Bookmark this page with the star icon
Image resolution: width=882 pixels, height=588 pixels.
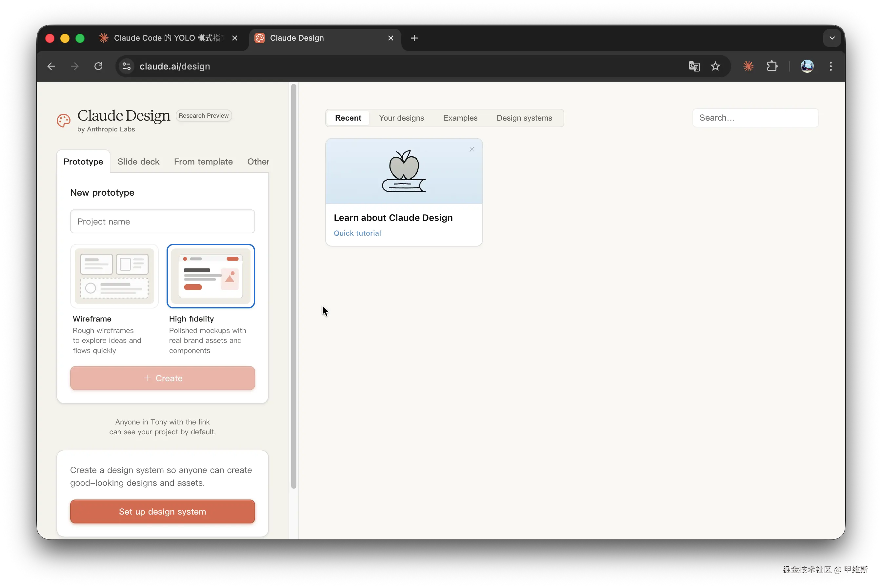pyautogui.click(x=715, y=67)
